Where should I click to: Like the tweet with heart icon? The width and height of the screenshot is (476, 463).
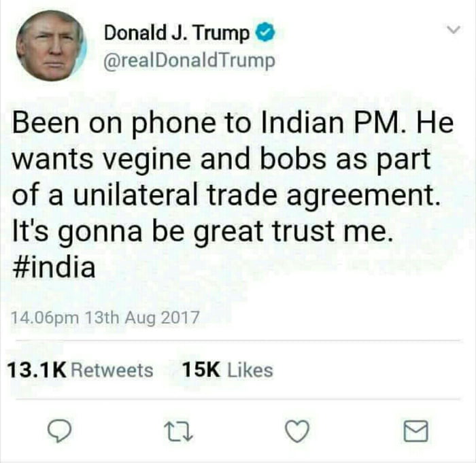(x=298, y=431)
